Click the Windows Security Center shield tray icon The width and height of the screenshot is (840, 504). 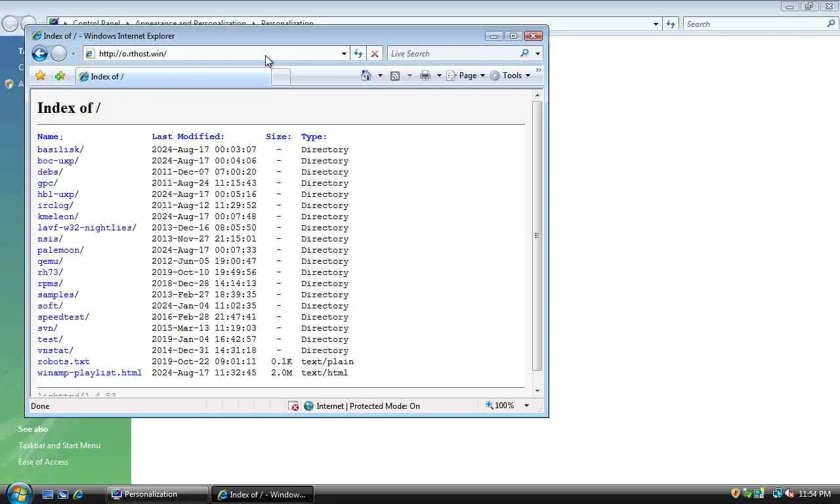[x=736, y=493]
